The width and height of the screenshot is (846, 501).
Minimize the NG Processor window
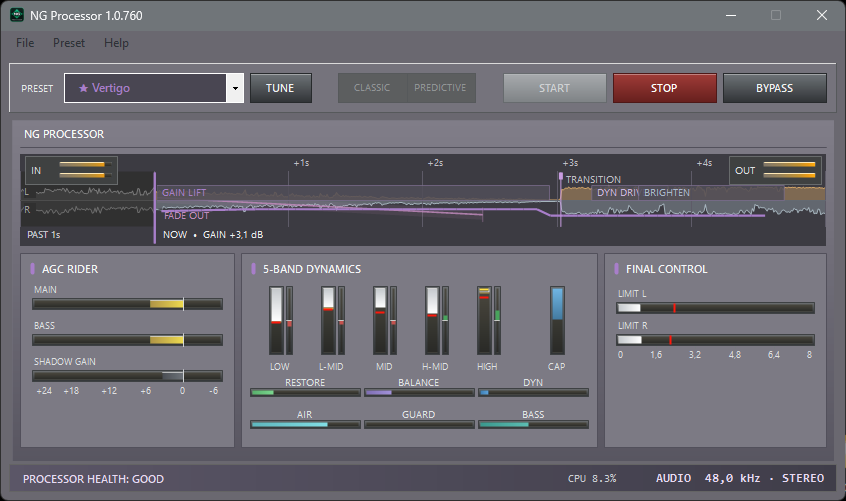[731, 15]
